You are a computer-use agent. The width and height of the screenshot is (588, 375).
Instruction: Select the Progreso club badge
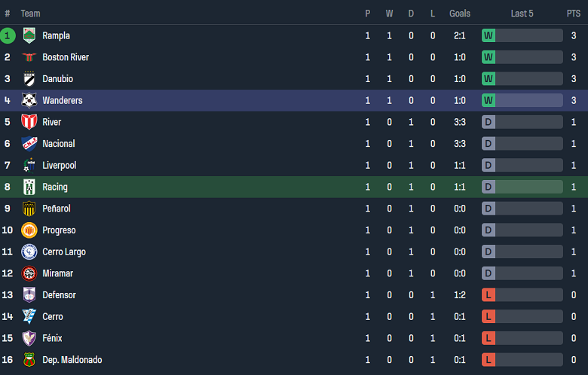[29, 230]
